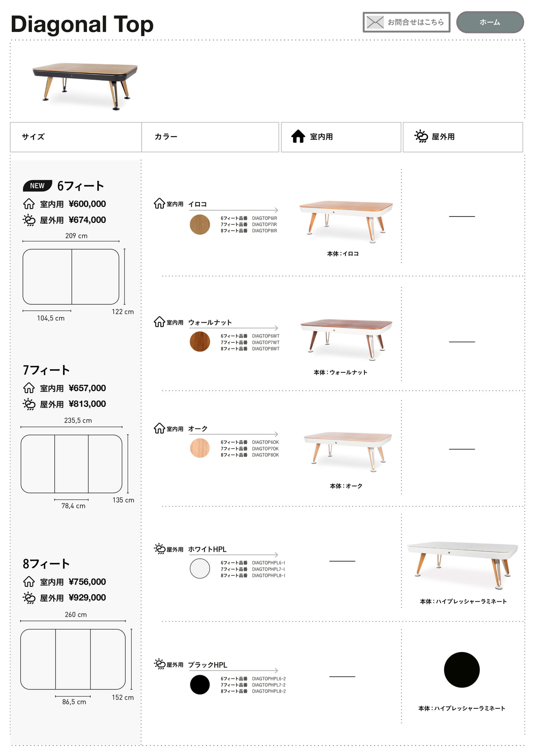
Task: Open the イロコ table product image
Action: click(346, 221)
